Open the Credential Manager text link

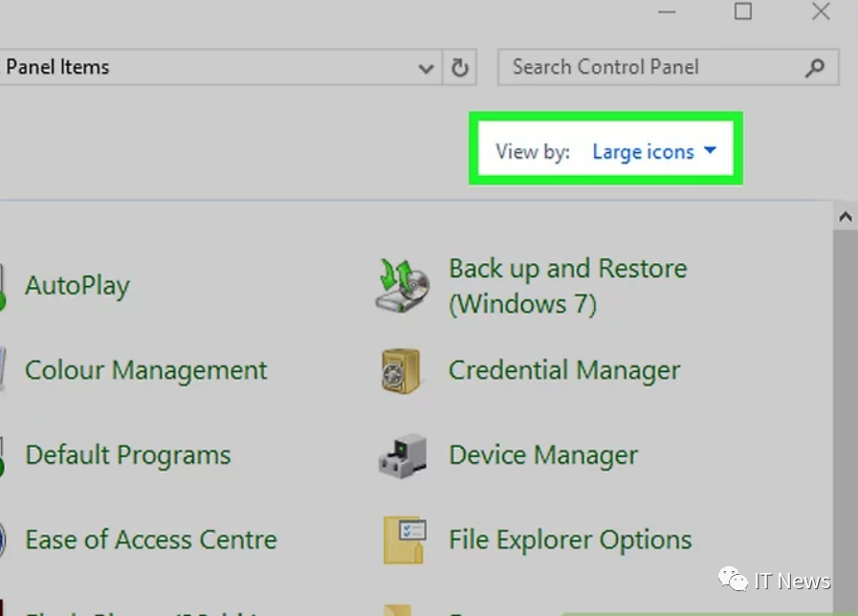pos(564,370)
